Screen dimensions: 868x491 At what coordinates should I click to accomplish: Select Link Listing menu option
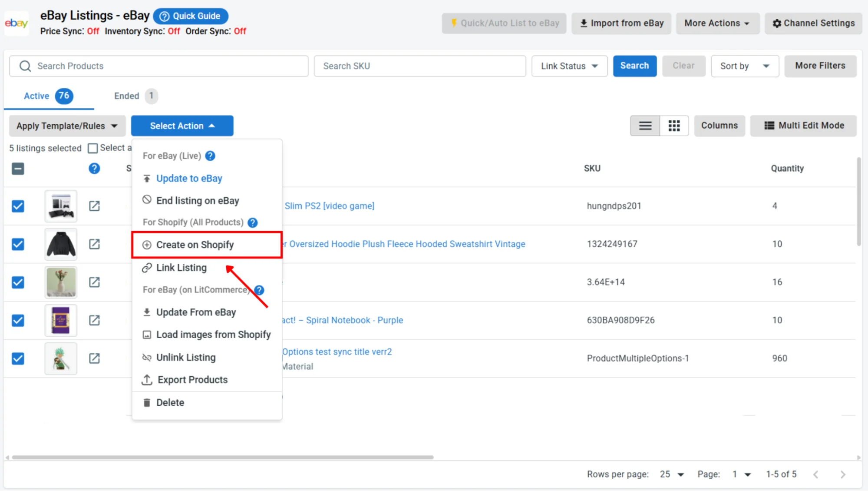click(x=207, y=268)
